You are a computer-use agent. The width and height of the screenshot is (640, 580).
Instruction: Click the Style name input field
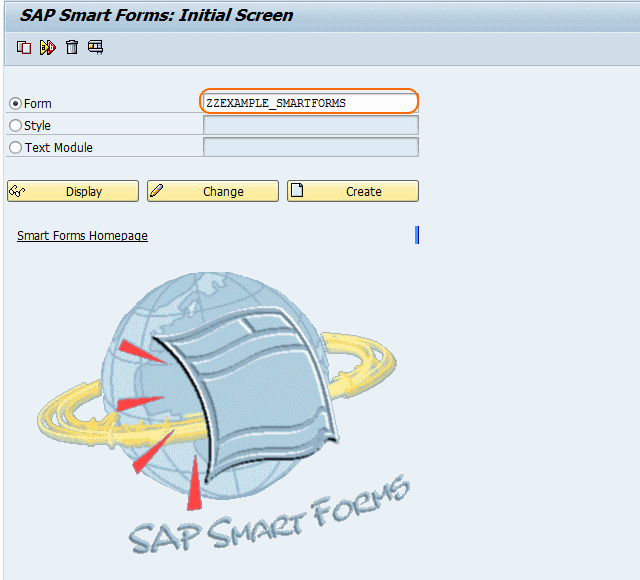(310, 125)
